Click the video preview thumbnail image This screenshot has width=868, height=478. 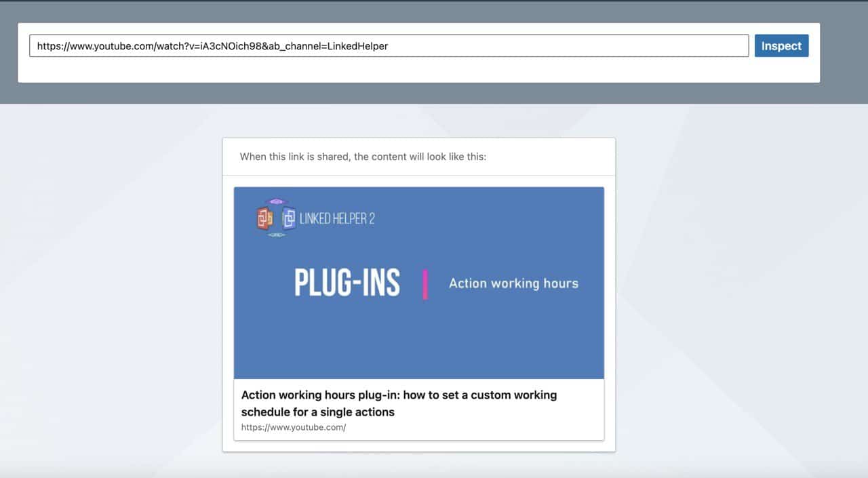[x=418, y=283]
